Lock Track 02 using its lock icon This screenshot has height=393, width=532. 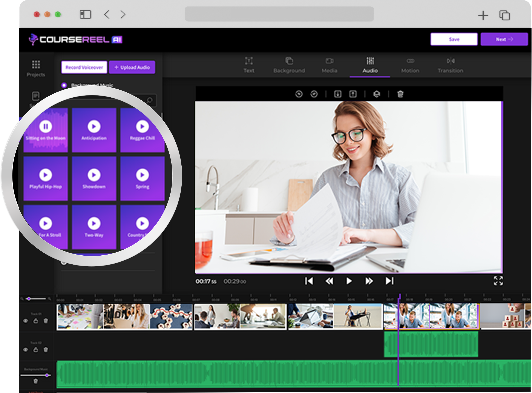36,350
